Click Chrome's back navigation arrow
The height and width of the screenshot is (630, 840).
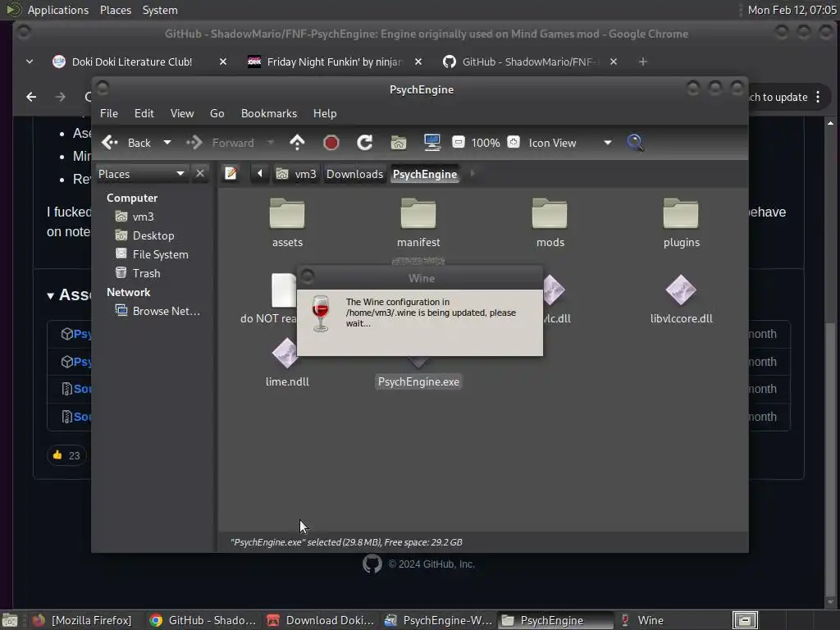[32, 97]
